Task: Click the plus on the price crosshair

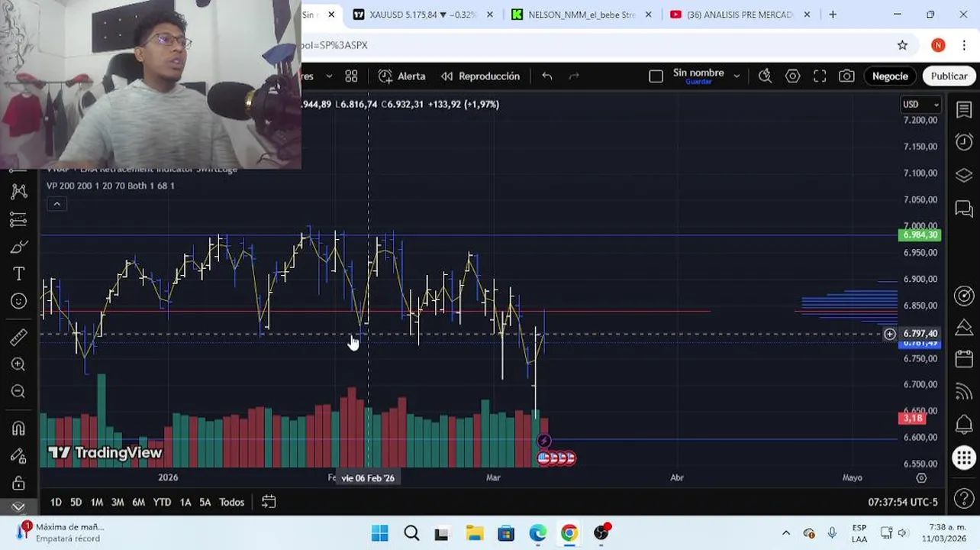Action: 889,334
